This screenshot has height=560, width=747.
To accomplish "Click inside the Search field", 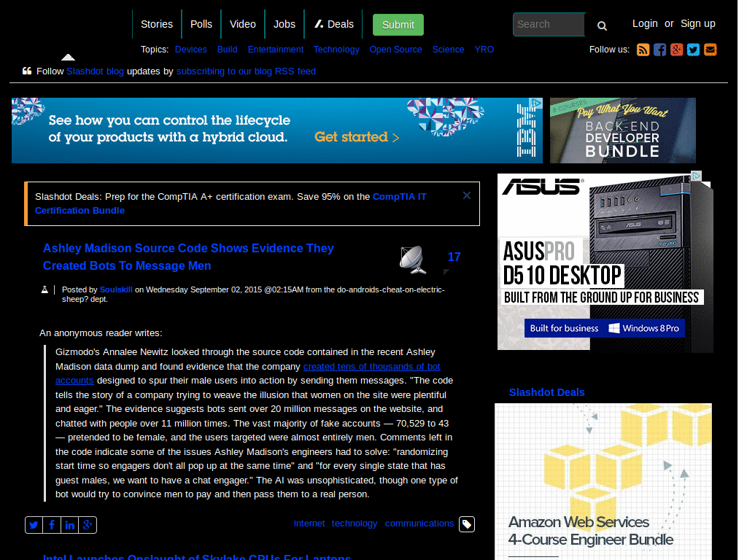I will (x=549, y=24).
